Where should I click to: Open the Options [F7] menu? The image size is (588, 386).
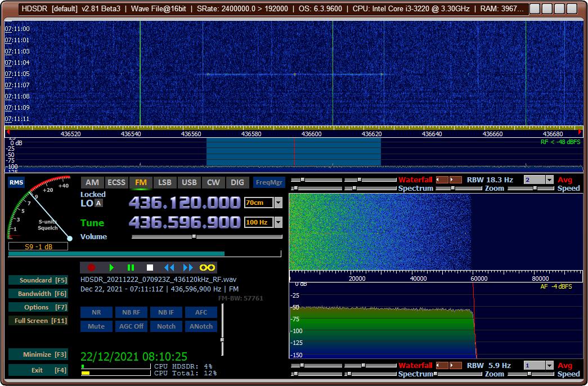coord(38,307)
